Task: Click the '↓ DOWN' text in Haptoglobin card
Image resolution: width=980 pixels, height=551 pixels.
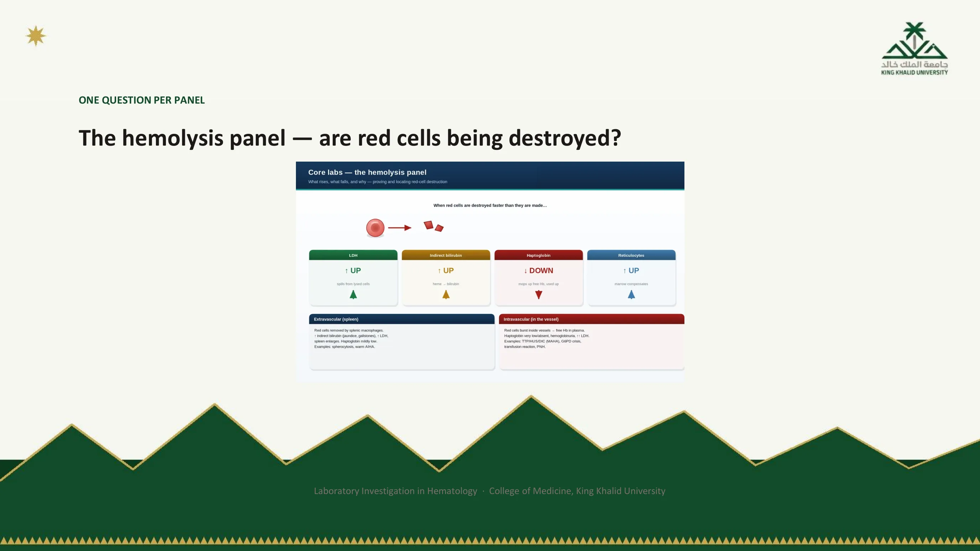Action: (538, 271)
